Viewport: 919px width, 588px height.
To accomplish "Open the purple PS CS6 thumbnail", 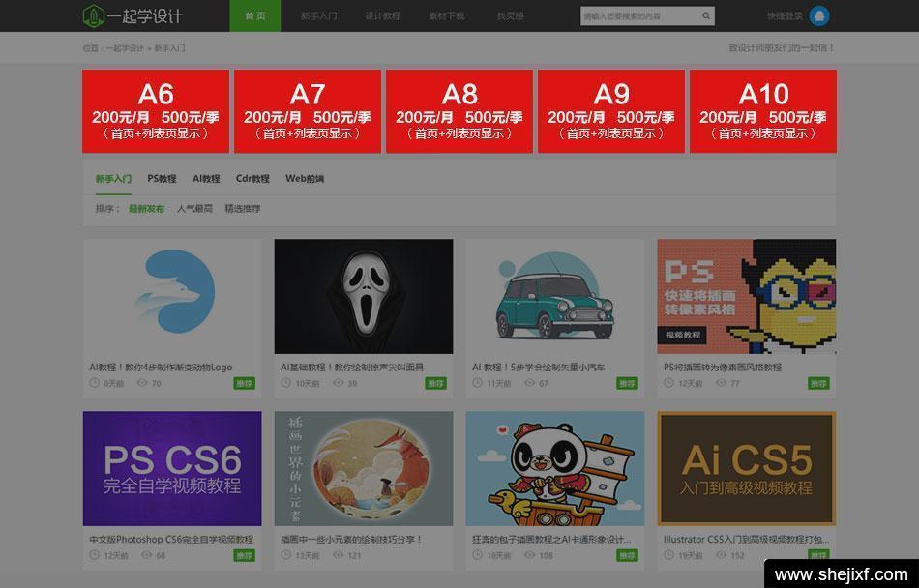I will click(x=172, y=468).
